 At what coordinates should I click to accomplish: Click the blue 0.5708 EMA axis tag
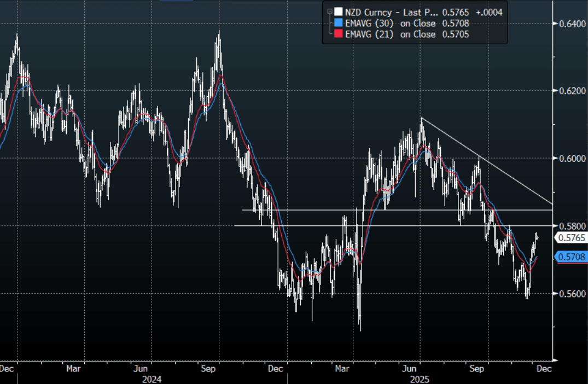(x=570, y=257)
